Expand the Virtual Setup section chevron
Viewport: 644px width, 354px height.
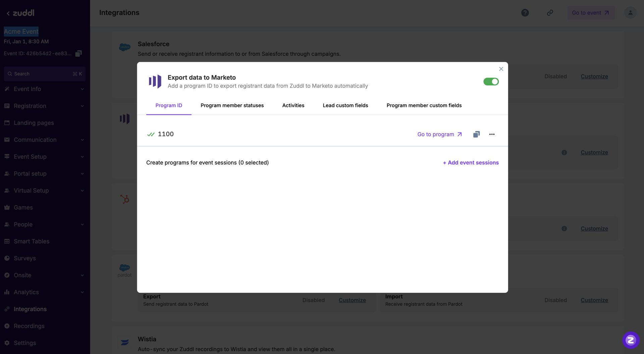pyautogui.click(x=82, y=191)
